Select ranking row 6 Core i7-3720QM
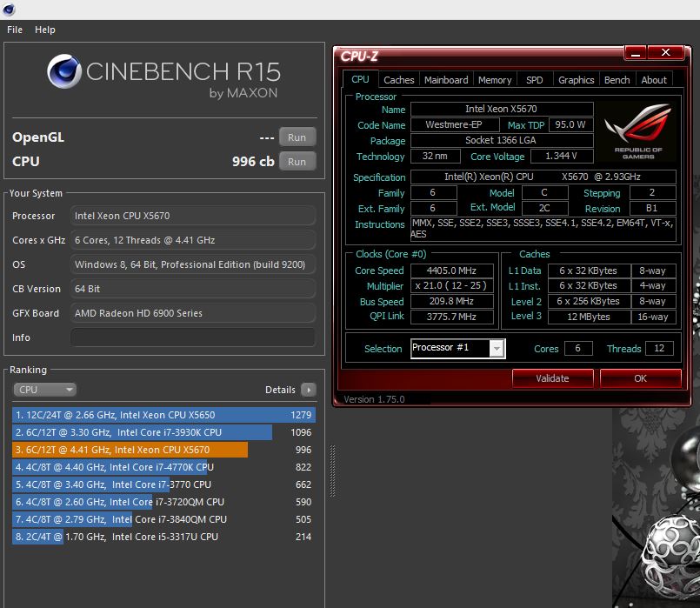 163,502
